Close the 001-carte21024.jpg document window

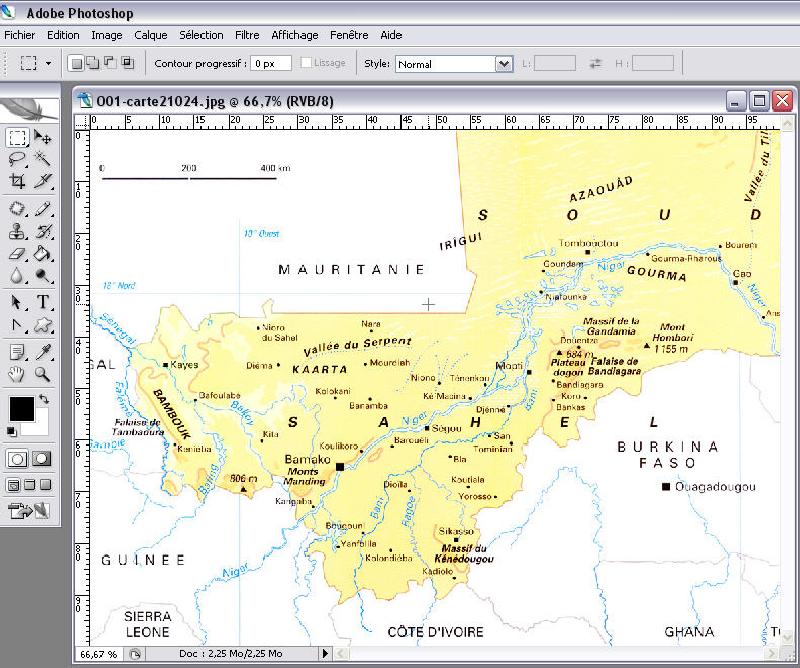point(782,101)
